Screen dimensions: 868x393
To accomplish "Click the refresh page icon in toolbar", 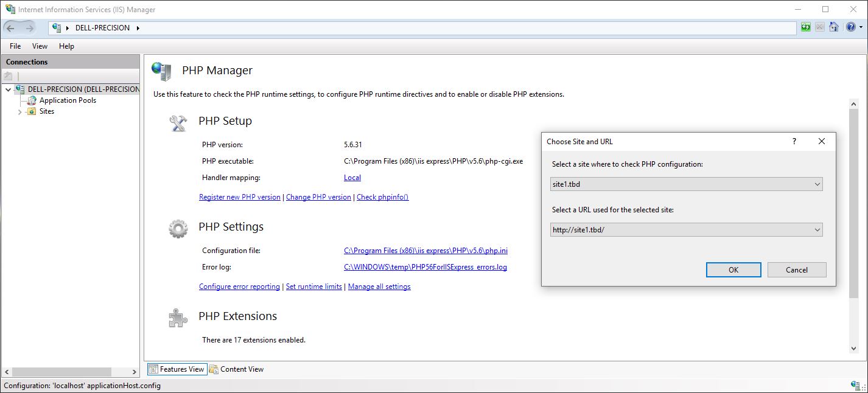I will [x=806, y=27].
